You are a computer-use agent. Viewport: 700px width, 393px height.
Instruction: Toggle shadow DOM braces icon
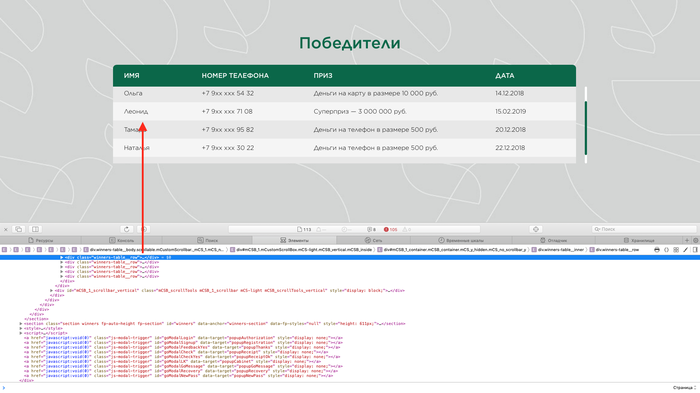(x=667, y=250)
